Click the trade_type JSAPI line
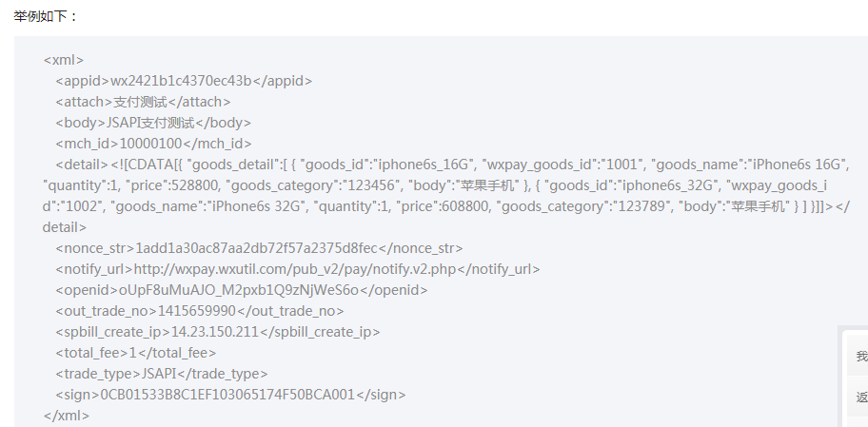The height and width of the screenshot is (427, 868). (161, 374)
